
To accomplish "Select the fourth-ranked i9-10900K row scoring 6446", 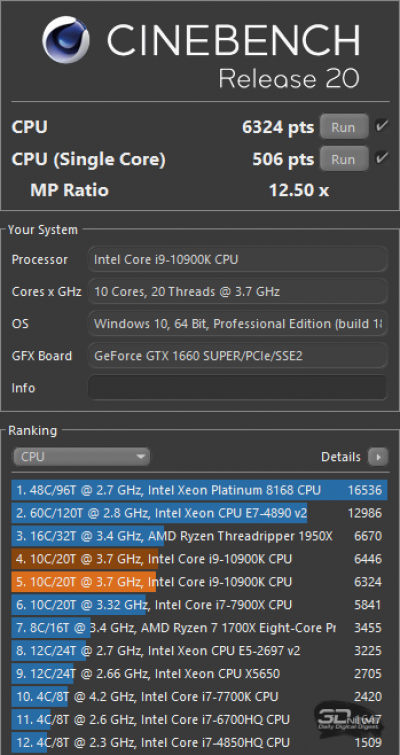I will point(199,559).
